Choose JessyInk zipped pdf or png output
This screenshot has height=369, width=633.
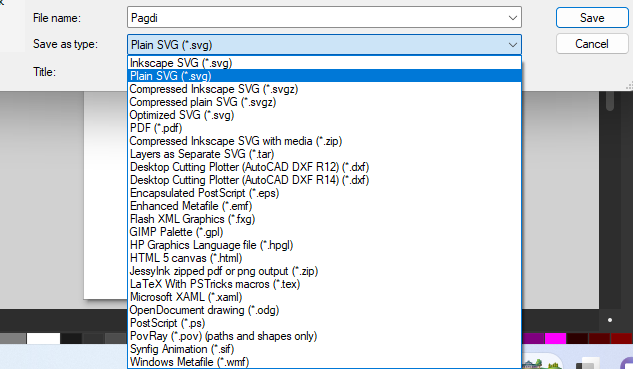tap(324, 271)
